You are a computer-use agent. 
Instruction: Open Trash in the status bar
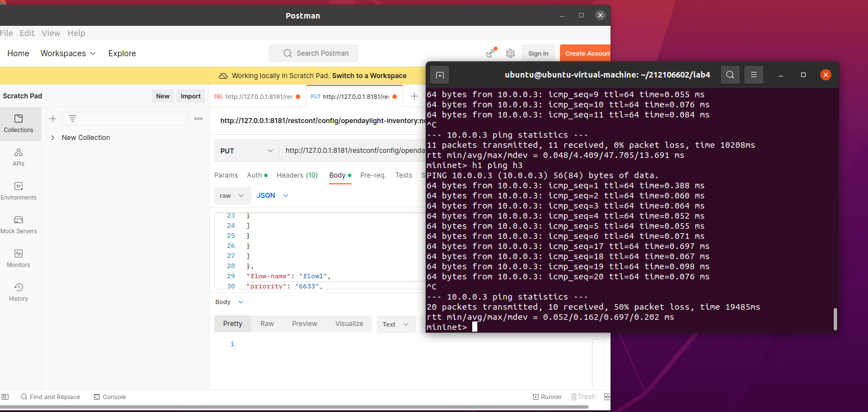point(583,397)
